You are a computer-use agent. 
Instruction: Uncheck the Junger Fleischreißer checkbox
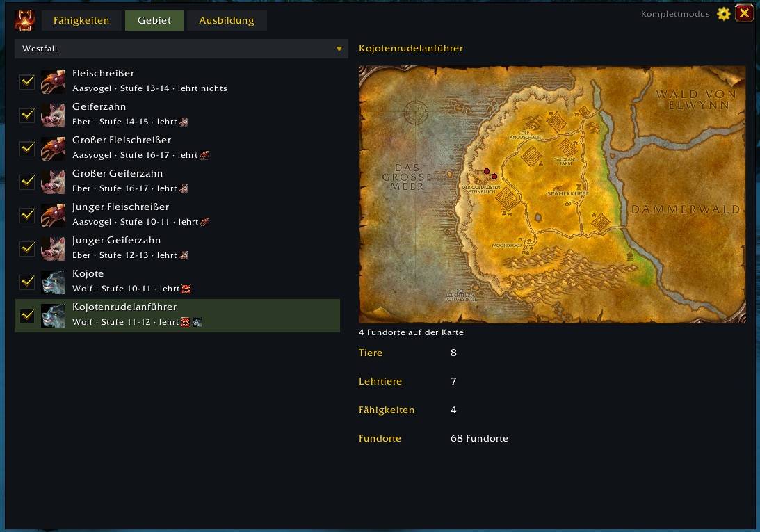point(27,215)
